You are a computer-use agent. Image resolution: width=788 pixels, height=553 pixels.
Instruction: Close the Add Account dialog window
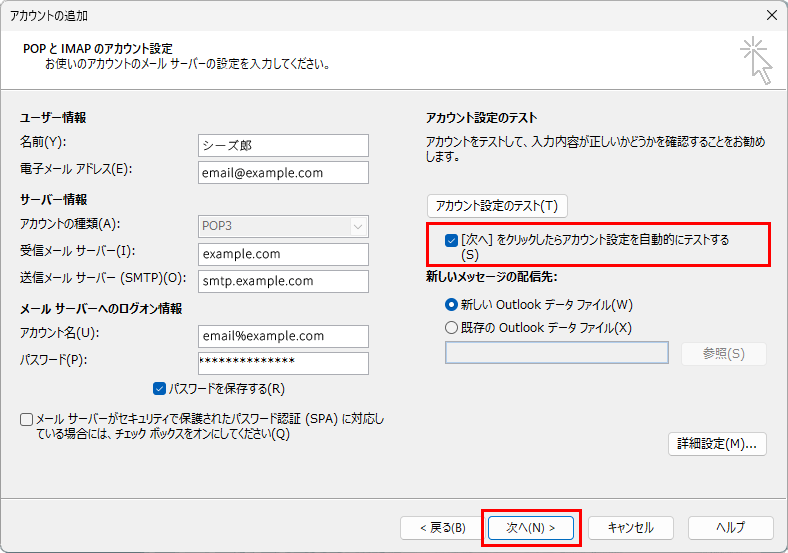pos(770,14)
